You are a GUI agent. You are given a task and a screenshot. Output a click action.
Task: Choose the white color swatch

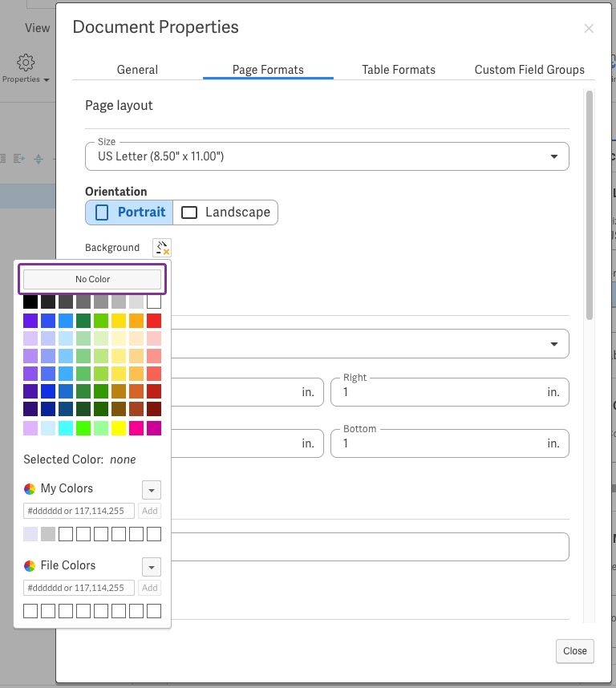point(154,302)
